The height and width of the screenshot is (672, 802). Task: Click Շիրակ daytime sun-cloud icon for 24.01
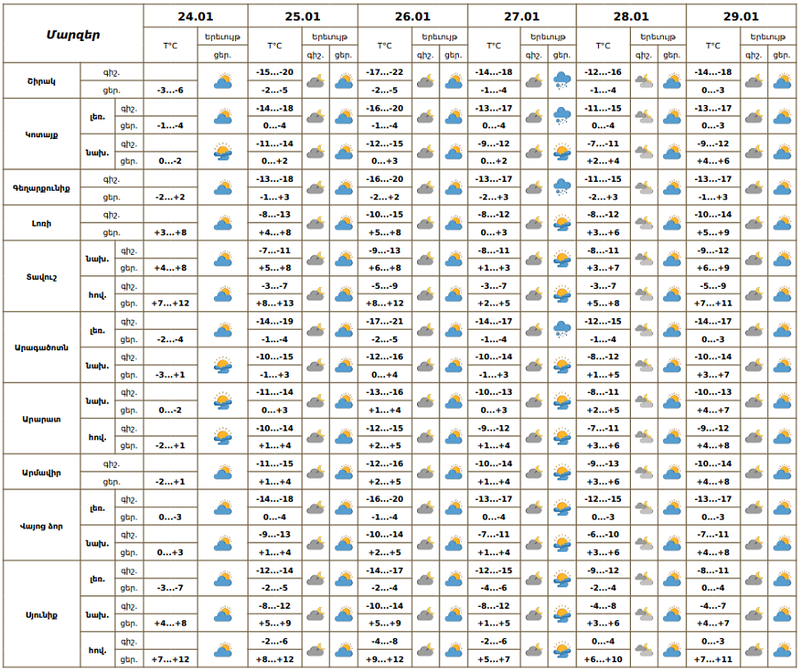tap(223, 81)
